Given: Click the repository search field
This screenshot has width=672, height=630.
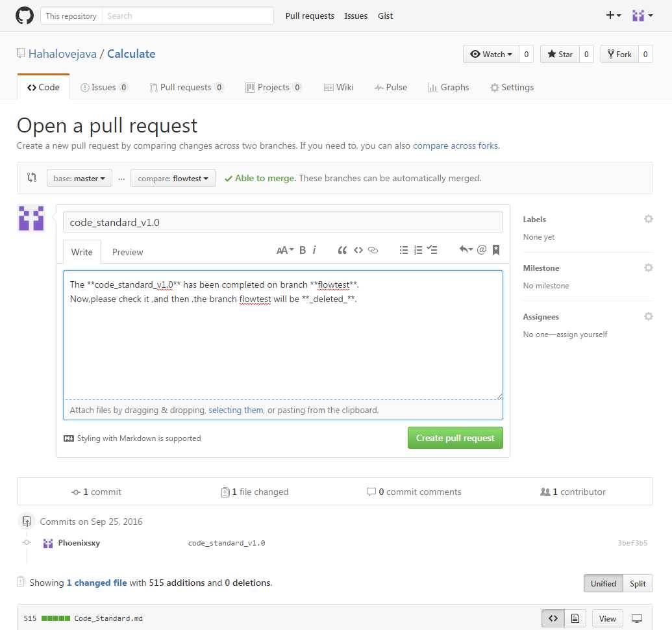Looking at the screenshot, I should (x=188, y=16).
